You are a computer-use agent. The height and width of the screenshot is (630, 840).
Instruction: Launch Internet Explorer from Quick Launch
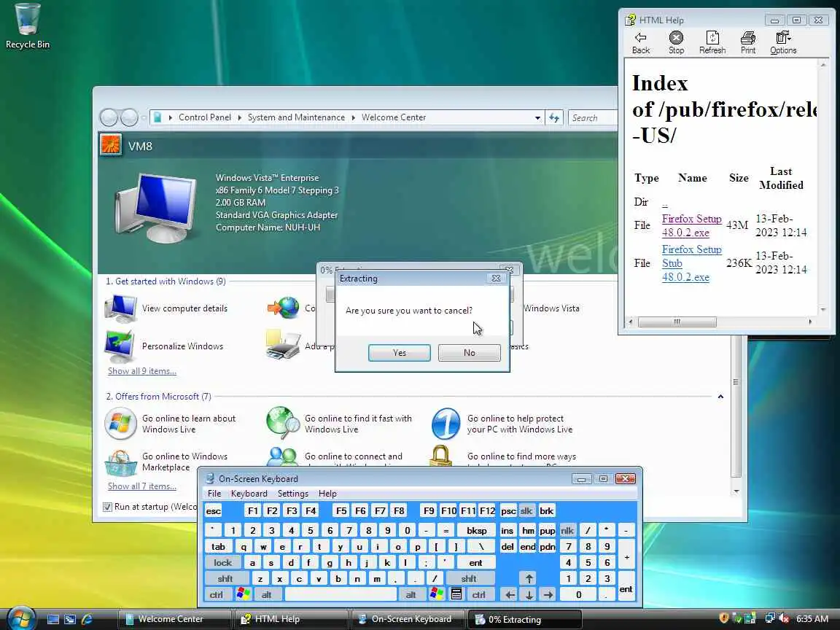coord(87,619)
